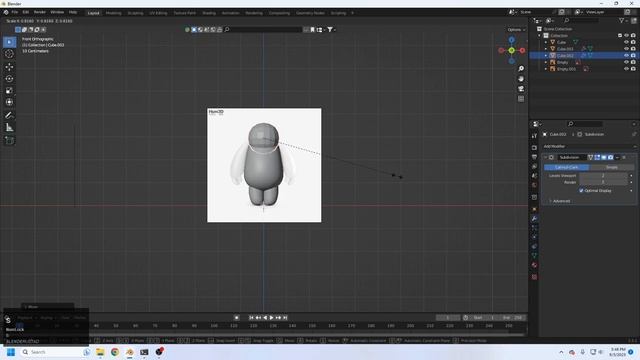
Task: Open the Render properties tab
Action: click(534, 147)
